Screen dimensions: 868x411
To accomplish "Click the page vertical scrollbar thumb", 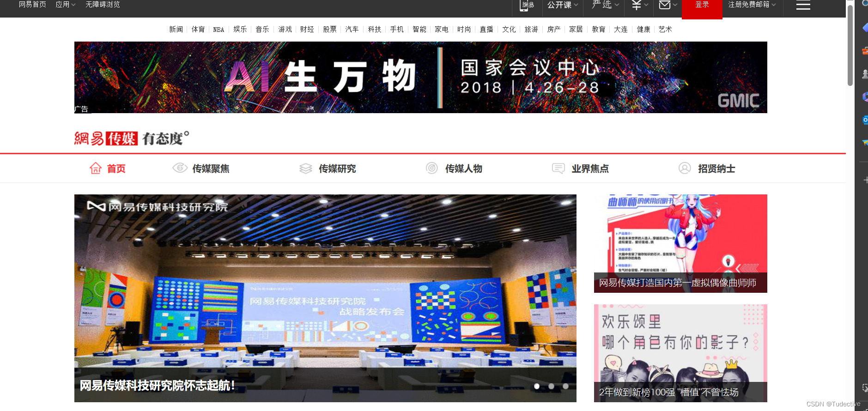I will 850,45.
